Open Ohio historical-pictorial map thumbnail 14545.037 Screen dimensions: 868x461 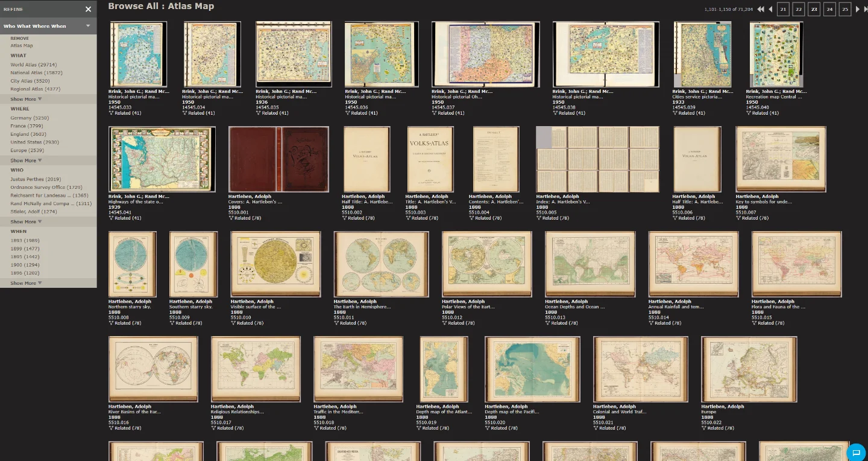click(x=486, y=54)
